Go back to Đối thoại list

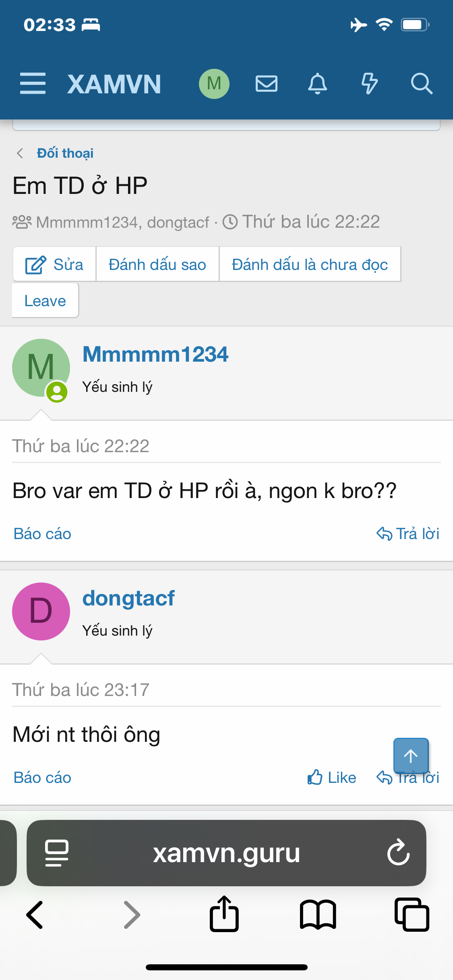pos(65,153)
